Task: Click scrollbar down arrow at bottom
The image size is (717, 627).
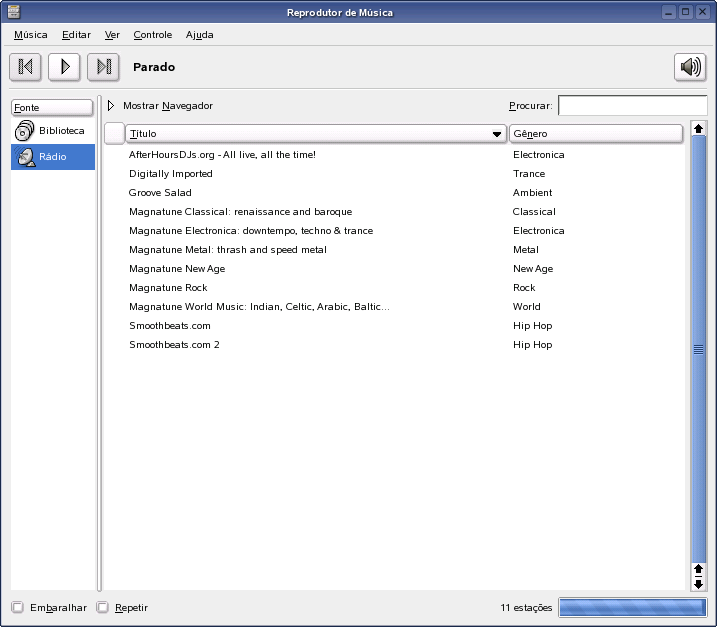Action: coord(698,584)
